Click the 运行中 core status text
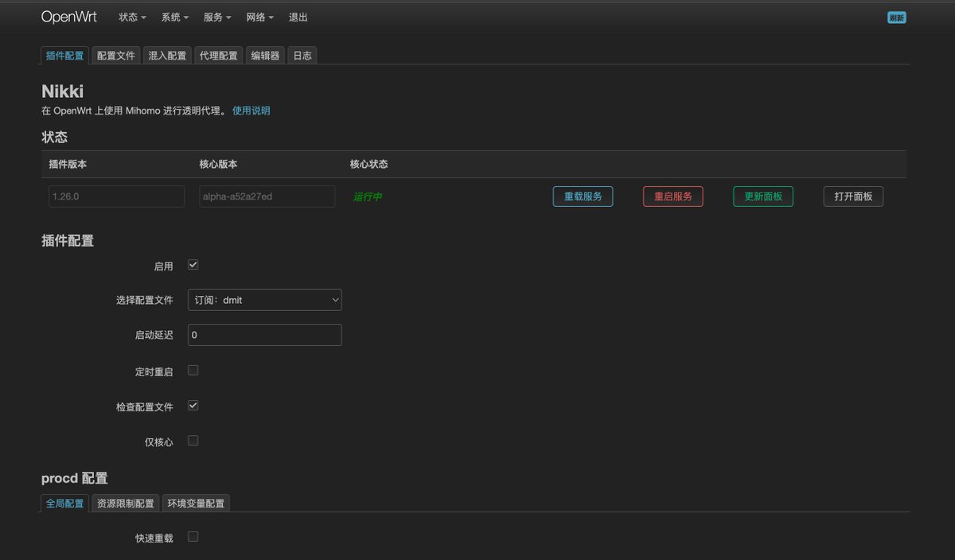Viewport: 955px width, 560px height. click(368, 196)
